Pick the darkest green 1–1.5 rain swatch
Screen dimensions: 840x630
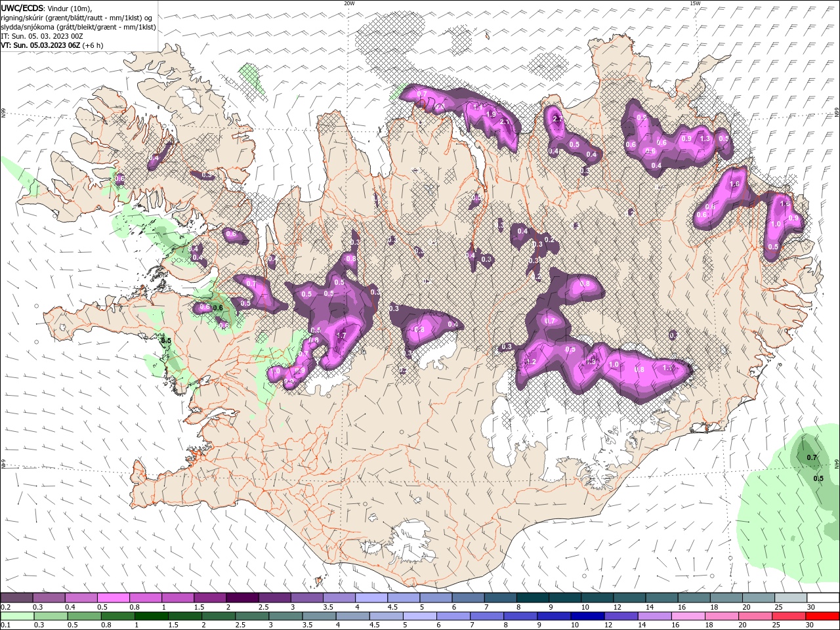click(151, 616)
